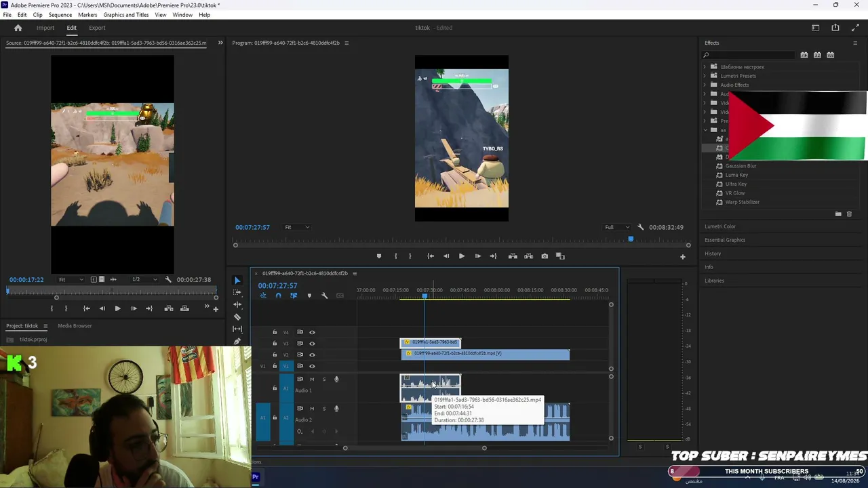Image resolution: width=868 pixels, height=488 pixels.
Task: Open the Effects panel menu
Action: [x=855, y=43]
